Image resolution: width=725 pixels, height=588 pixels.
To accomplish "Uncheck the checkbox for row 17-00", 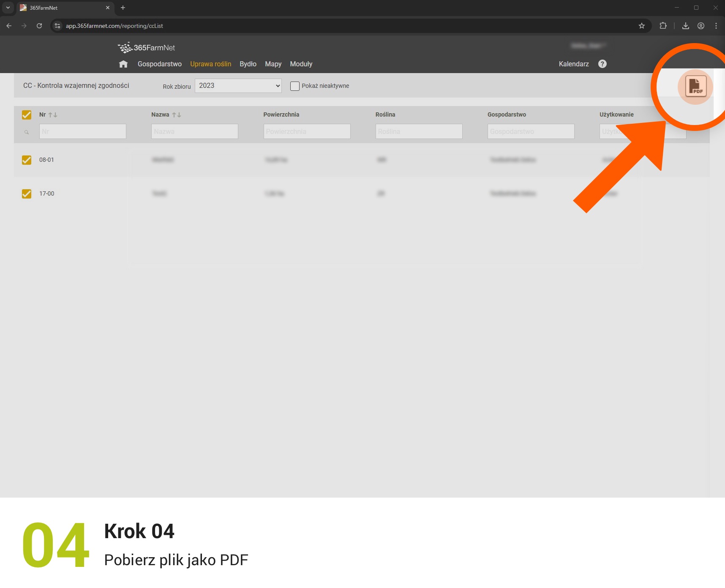I will coord(27,194).
